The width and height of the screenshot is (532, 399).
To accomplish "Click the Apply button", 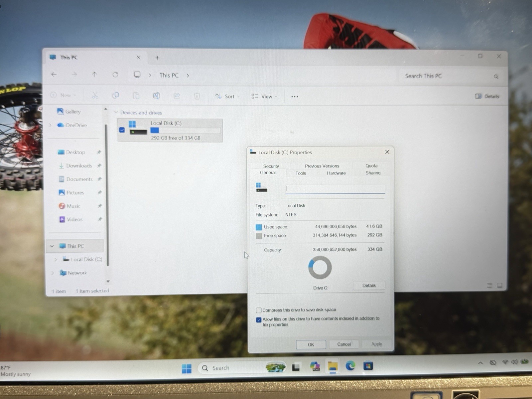I will click(x=376, y=344).
